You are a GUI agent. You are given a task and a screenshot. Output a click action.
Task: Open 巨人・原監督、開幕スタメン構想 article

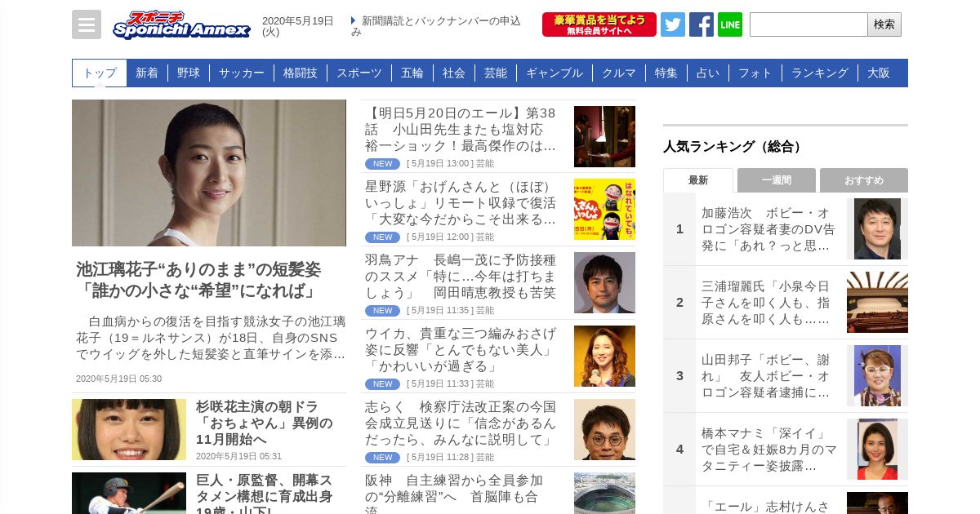tap(265, 493)
